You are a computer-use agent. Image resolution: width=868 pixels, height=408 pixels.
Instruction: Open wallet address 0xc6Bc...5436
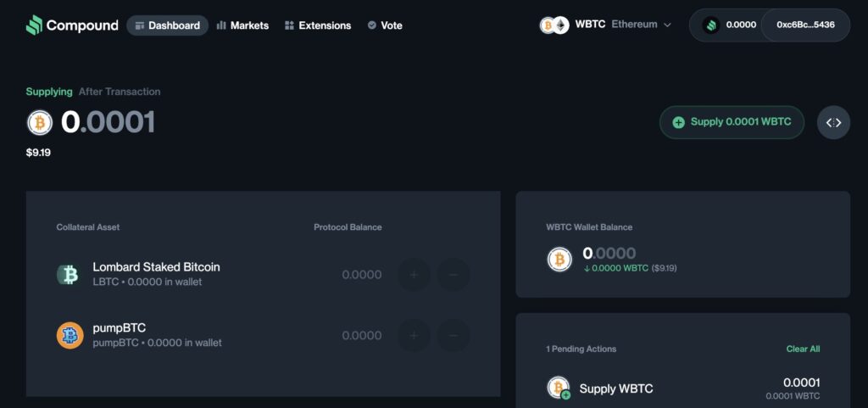pos(805,25)
